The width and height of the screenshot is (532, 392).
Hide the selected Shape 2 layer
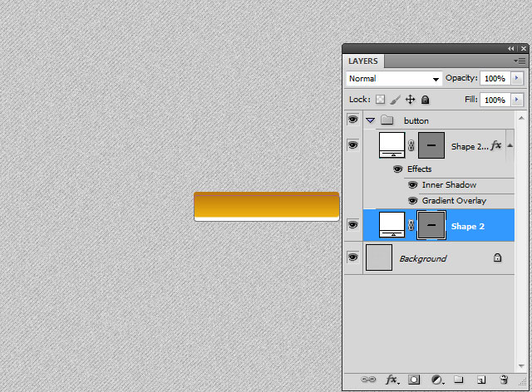tap(352, 225)
